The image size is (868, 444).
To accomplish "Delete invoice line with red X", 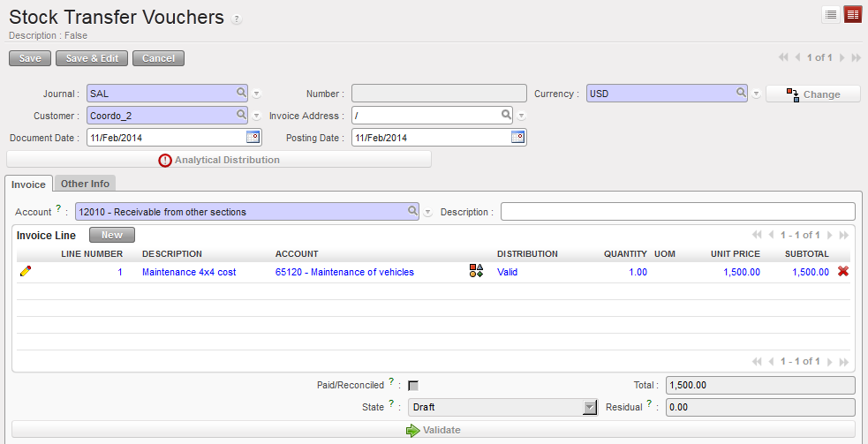I will 843,272.
